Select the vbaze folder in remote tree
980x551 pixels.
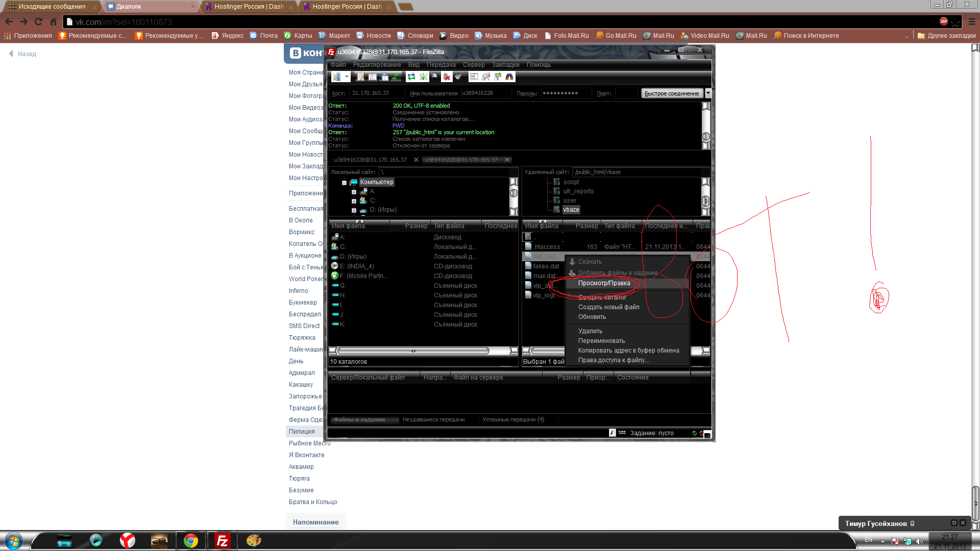click(571, 210)
